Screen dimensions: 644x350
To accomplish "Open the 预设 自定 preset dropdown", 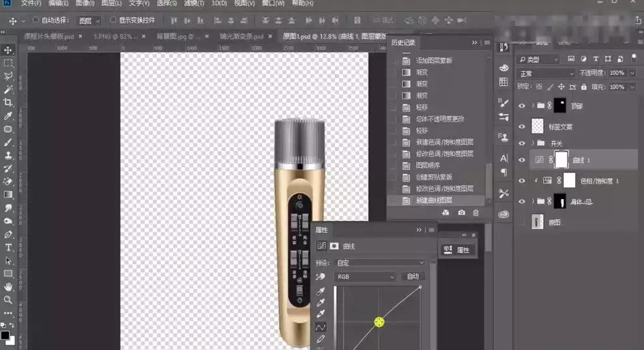I will pyautogui.click(x=381, y=263).
